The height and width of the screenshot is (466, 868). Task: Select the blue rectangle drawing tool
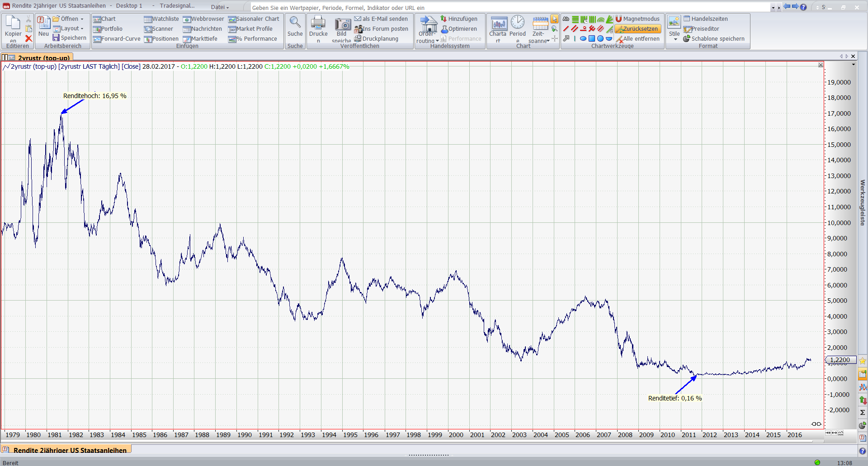[592, 39]
